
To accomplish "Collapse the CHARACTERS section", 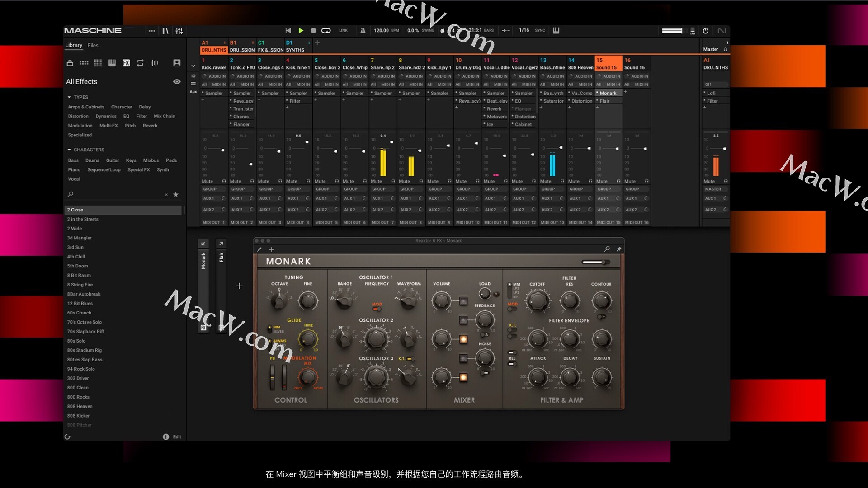I will click(x=69, y=150).
